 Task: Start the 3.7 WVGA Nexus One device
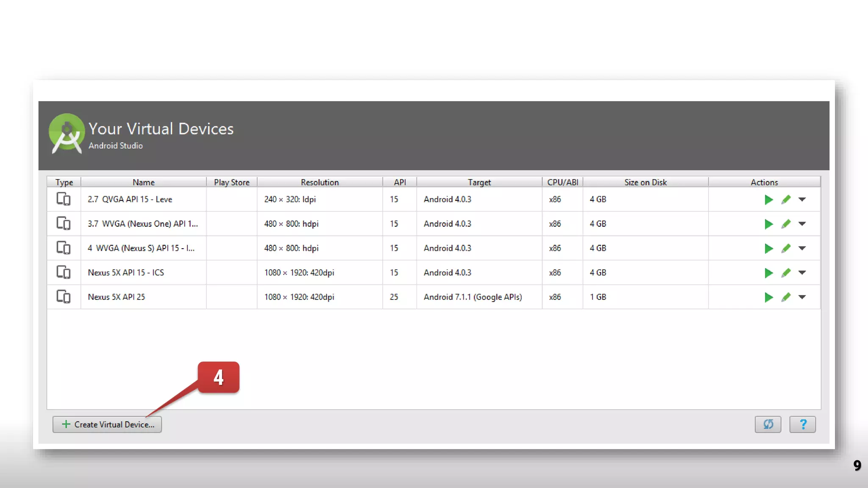pos(768,224)
